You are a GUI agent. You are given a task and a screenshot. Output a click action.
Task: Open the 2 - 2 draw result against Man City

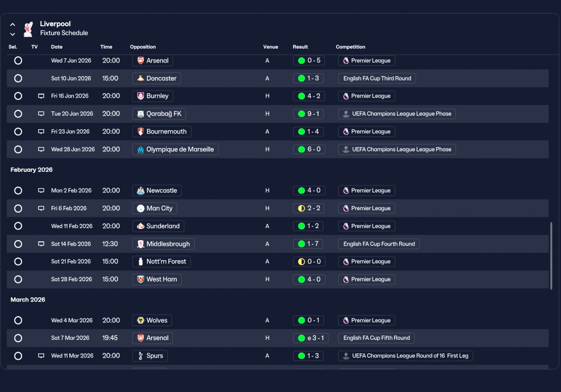coord(309,208)
